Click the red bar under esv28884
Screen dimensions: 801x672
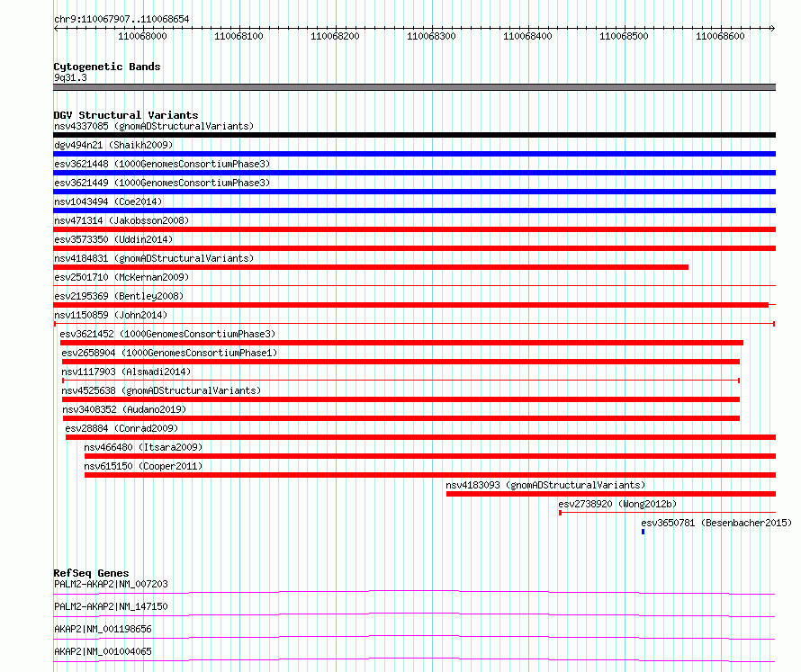(420, 437)
